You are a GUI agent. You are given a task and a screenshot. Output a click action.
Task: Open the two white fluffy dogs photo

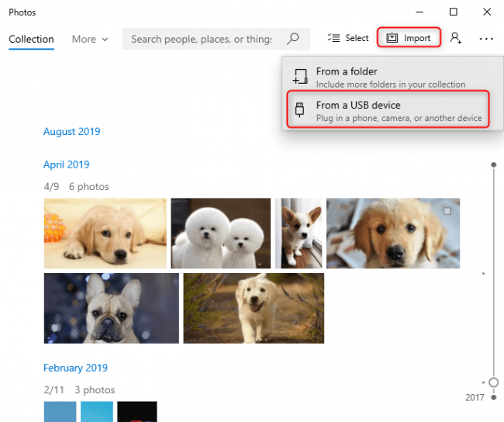220,233
